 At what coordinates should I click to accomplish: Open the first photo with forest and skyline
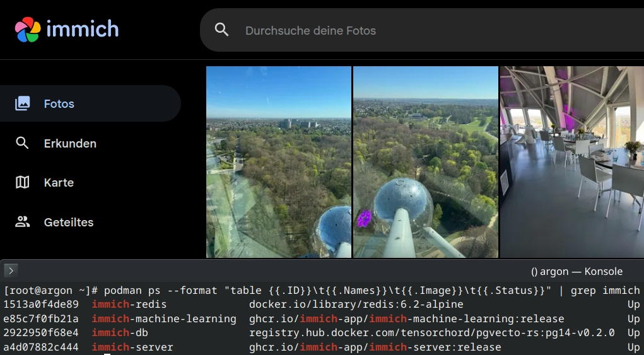[278, 162]
